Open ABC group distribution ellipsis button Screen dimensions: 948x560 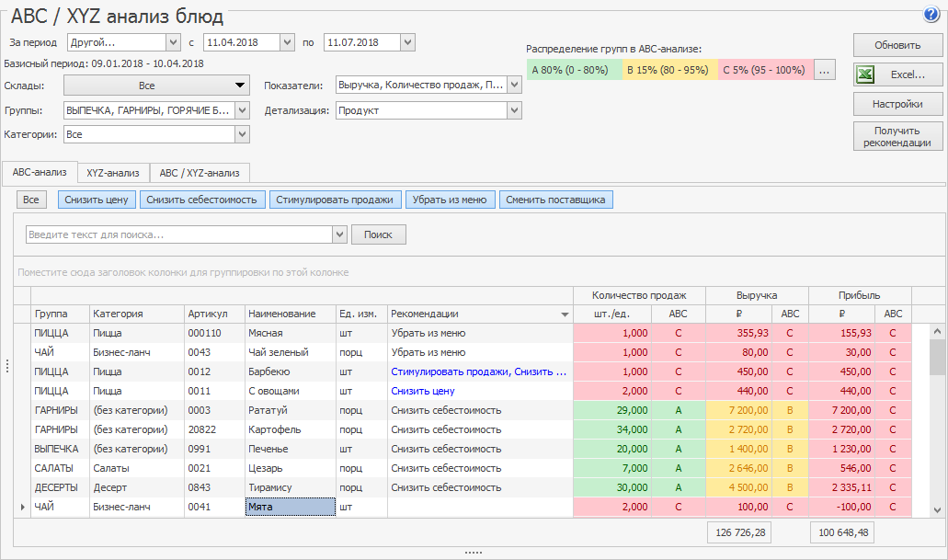(x=824, y=70)
